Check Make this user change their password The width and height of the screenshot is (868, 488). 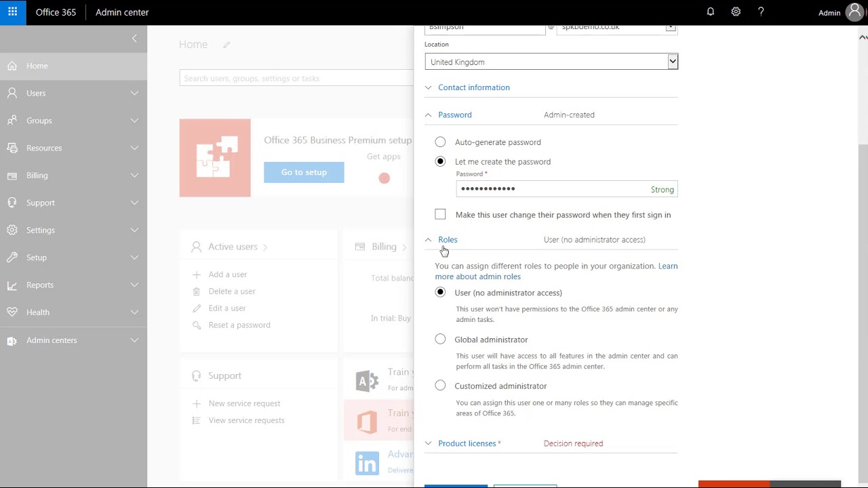tap(440, 214)
